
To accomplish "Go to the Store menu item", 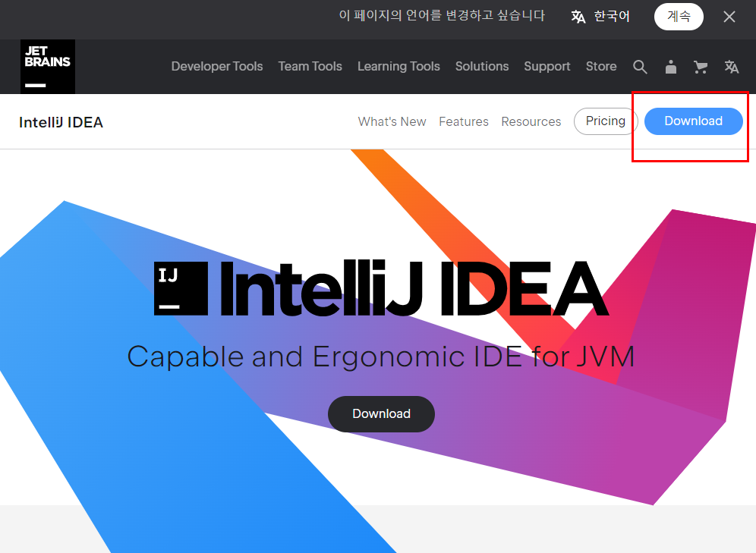I will tap(601, 67).
